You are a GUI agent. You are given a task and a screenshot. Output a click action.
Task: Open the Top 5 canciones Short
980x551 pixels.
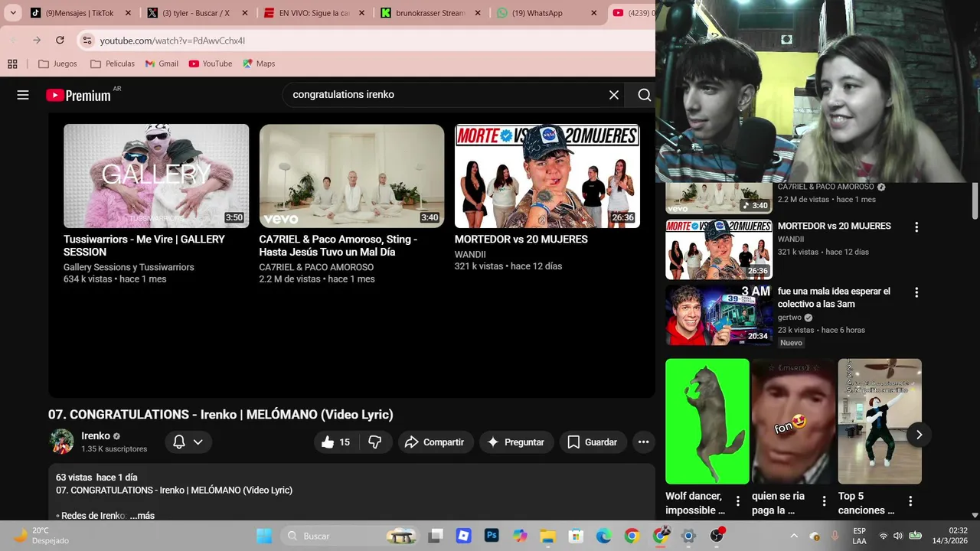click(x=880, y=421)
